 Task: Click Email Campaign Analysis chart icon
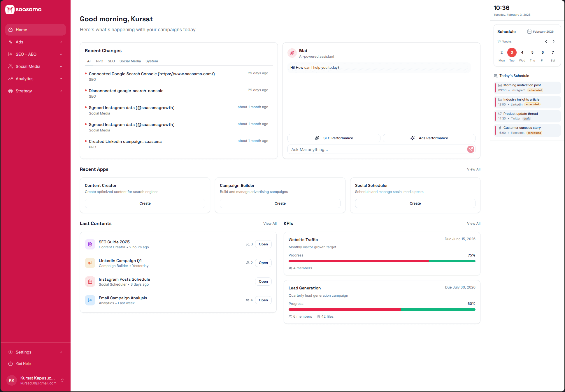(90, 300)
